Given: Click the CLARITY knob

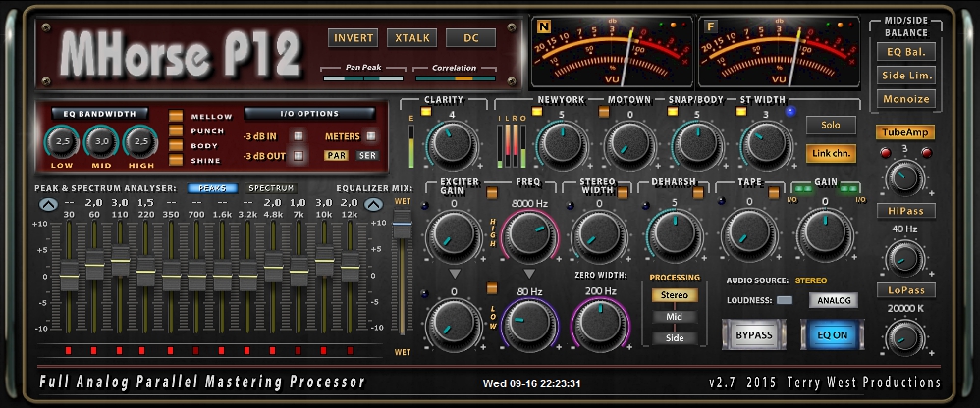Looking at the screenshot, I should (453, 143).
